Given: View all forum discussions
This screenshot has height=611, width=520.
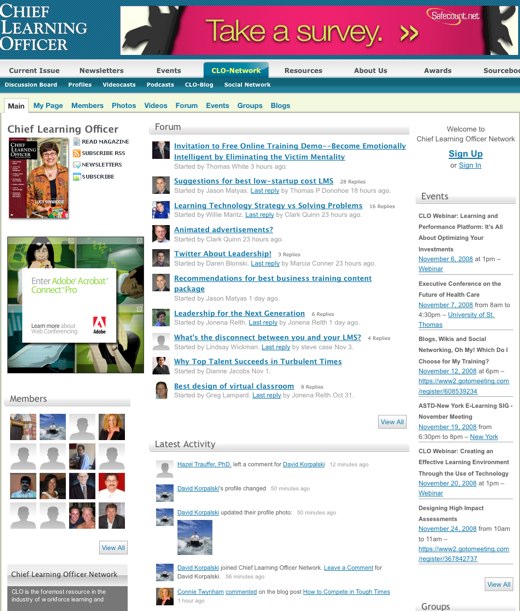Looking at the screenshot, I should click(392, 422).
